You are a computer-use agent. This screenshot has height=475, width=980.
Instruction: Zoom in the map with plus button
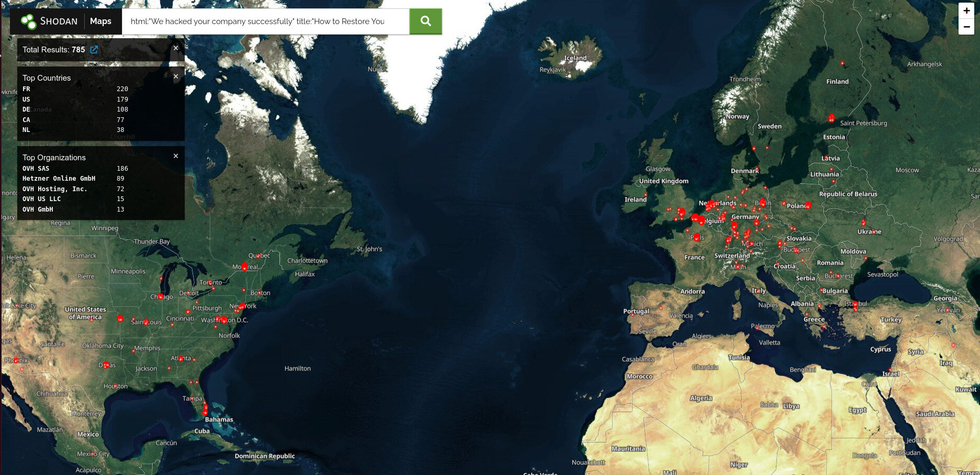tap(966, 10)
